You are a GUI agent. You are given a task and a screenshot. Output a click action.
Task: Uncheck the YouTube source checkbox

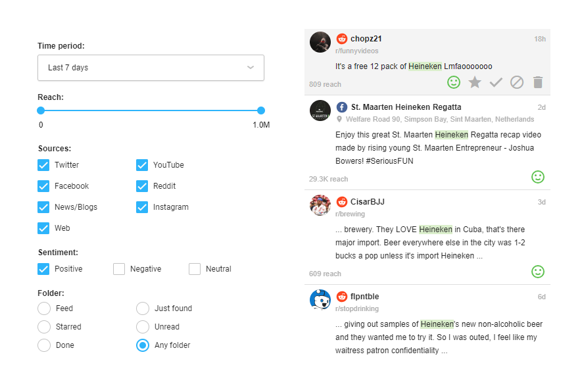(142, 165)
